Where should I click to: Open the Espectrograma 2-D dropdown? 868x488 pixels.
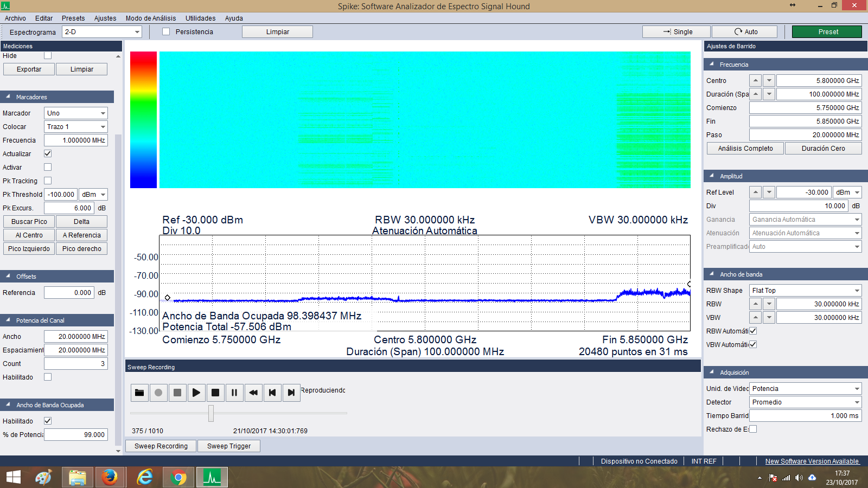101,32
